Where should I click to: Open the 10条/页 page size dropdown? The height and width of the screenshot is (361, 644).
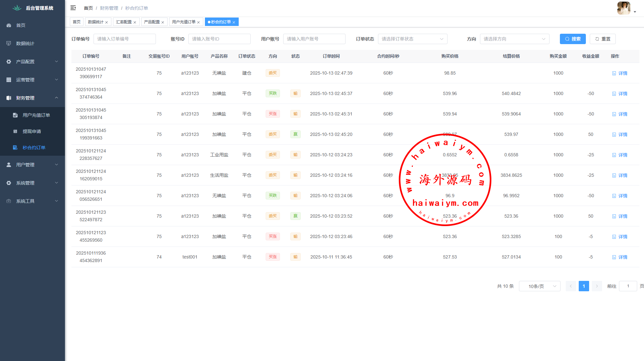pyautogui.click(x=539, y=286)
